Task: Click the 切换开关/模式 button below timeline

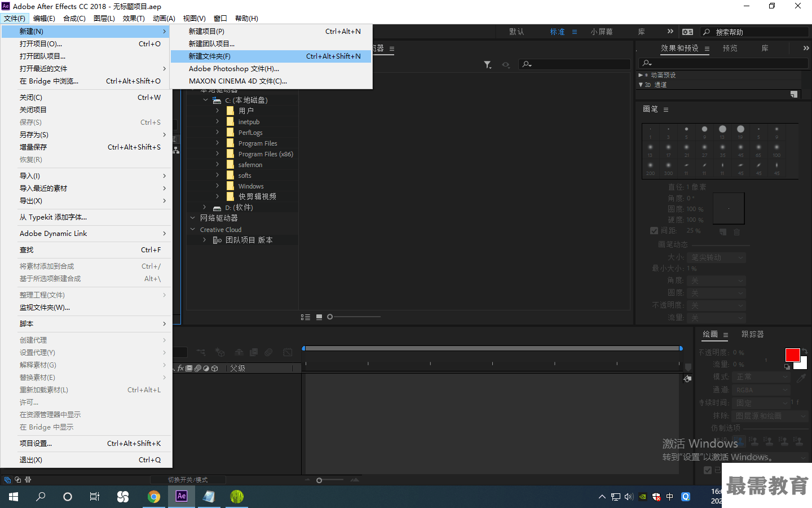Action: coord(188,480)
